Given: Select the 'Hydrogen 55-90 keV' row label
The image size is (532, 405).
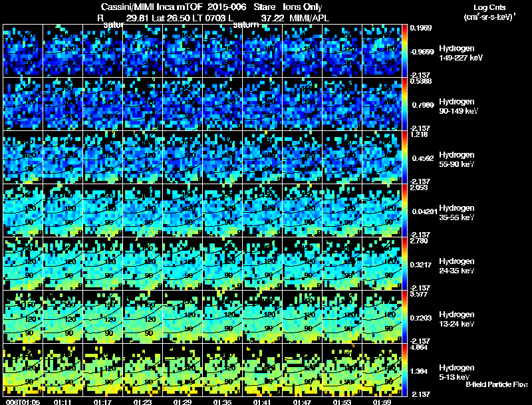Looking at the screenshot, I should [457, 160].
